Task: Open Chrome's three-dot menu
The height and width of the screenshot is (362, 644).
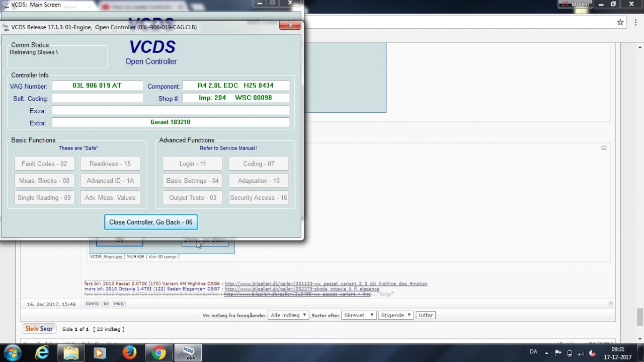Action: [636, 22]
